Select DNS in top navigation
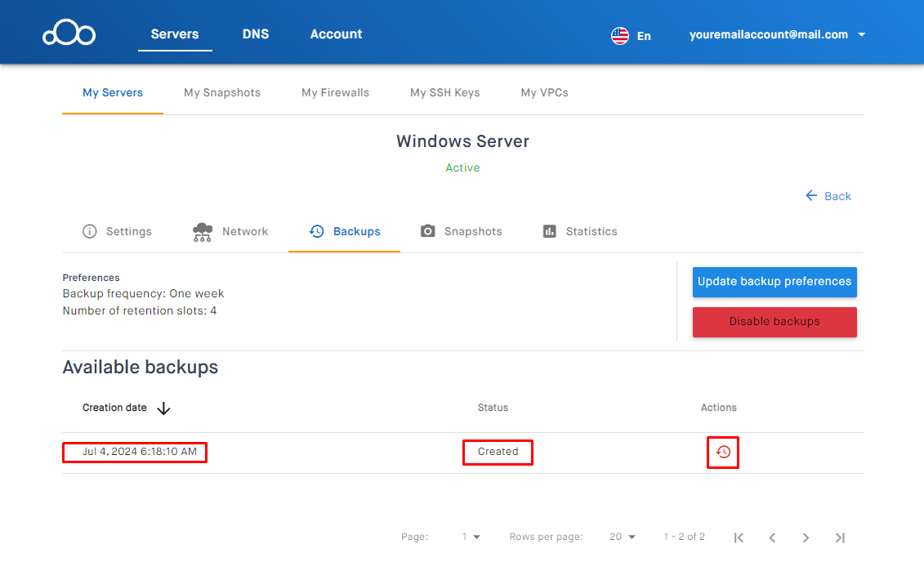 256,34
